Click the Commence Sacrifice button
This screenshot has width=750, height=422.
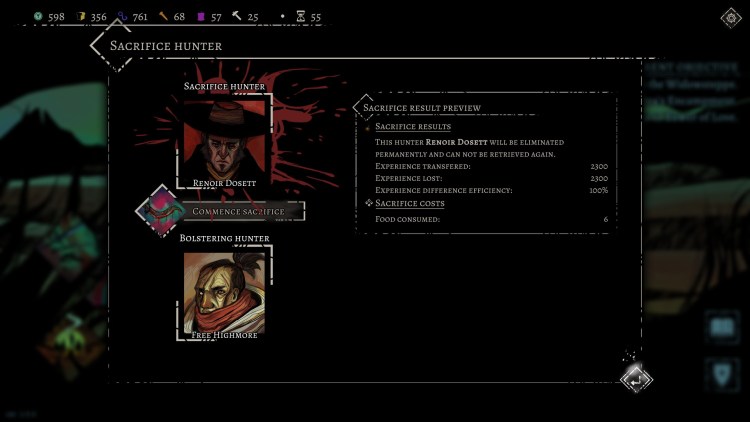pyautogui.click(x=238, y=212)
